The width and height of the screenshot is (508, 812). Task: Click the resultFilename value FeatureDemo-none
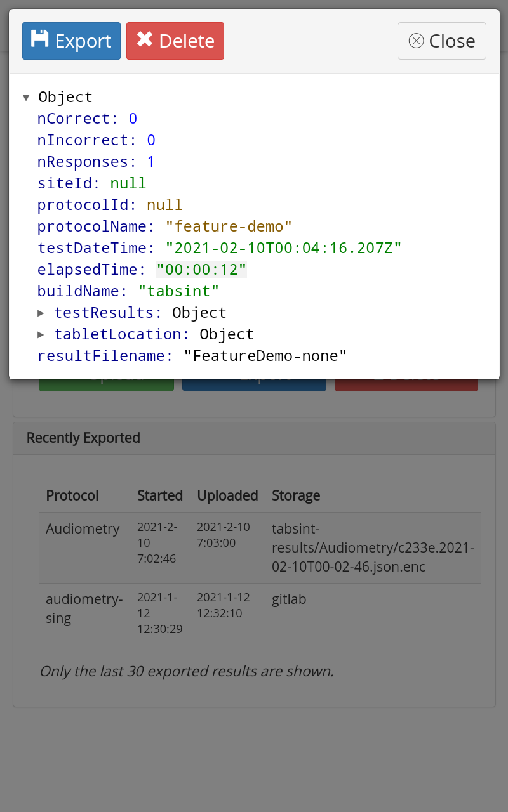(265, 356)
